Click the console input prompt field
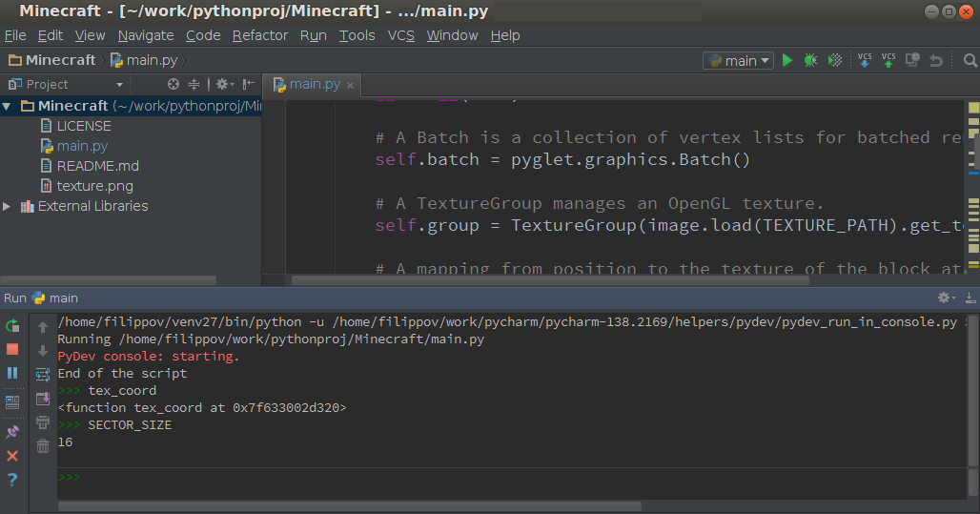This screenshot has height=514, width=980. [x=513, y=477]
